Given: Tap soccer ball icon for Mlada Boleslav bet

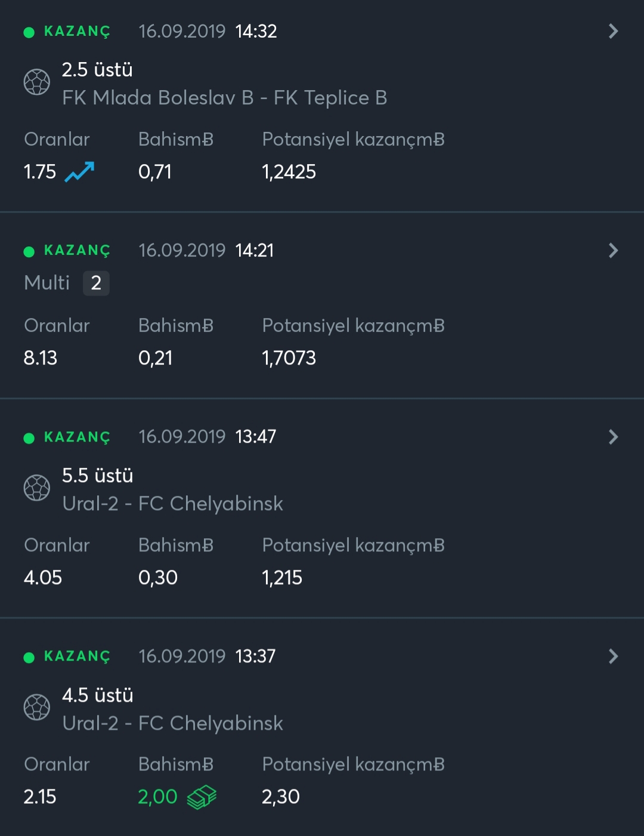Looking at the screenshot, I should coord(37,82).
